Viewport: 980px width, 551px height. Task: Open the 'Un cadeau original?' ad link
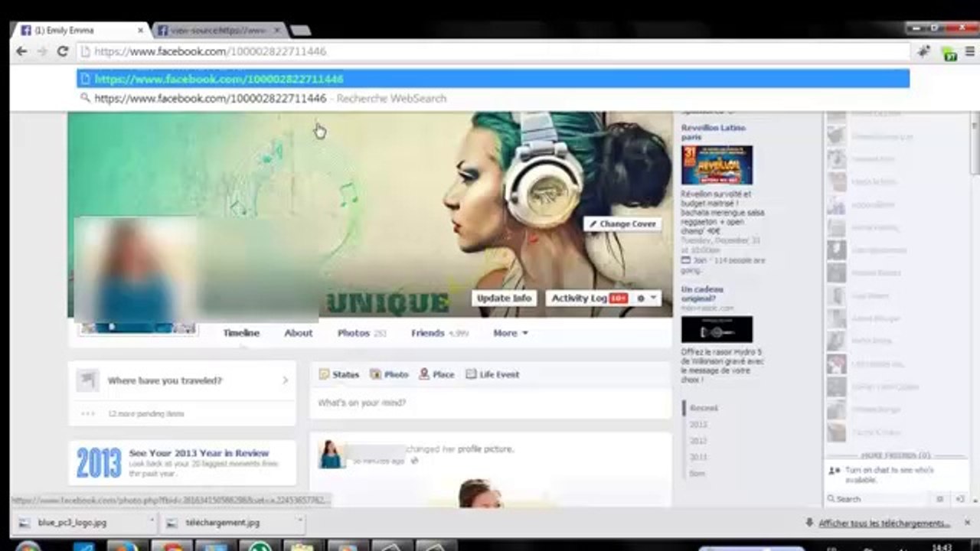pyautogui.click(x=702, y=294)
